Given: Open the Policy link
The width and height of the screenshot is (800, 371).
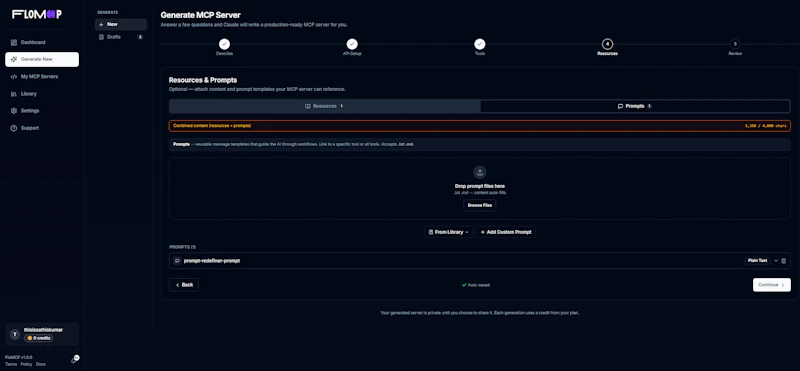Looking at the screenshot, I should click(x=27, y=364).
